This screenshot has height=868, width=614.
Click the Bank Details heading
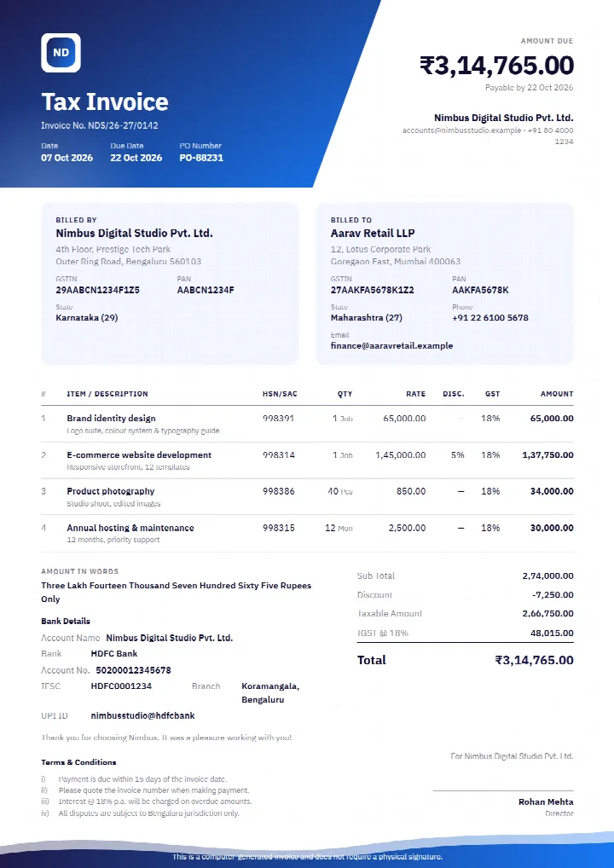[66, 621]
